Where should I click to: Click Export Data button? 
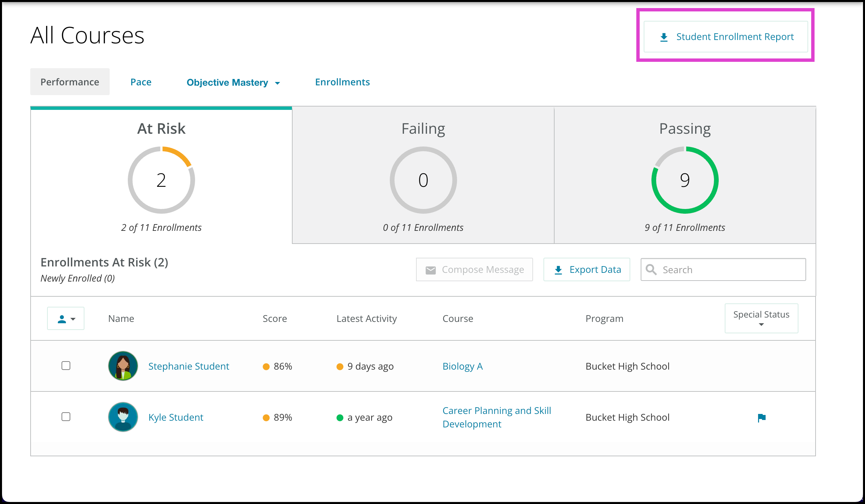[587, 269]
